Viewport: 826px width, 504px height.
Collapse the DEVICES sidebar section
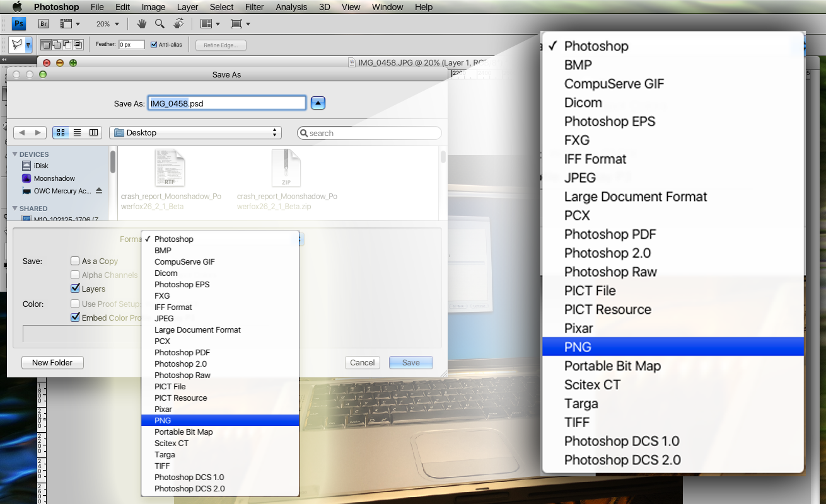(x=15, y=154)
